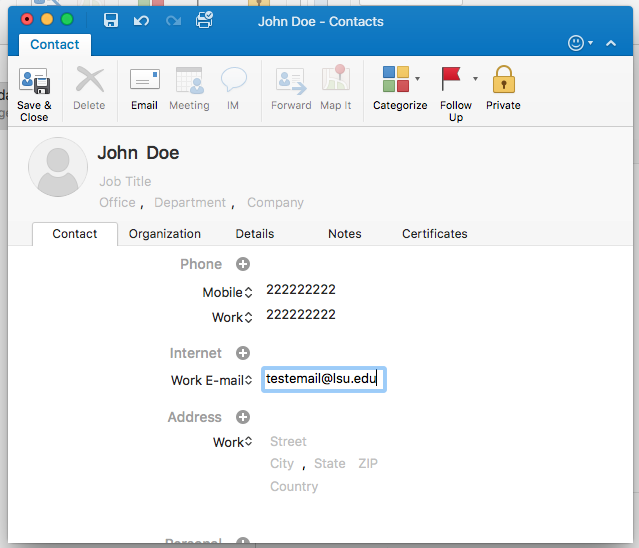Screen dimensions: 639x548
Task: Switch to the Details tab
Action: click(x=255, y=234)
